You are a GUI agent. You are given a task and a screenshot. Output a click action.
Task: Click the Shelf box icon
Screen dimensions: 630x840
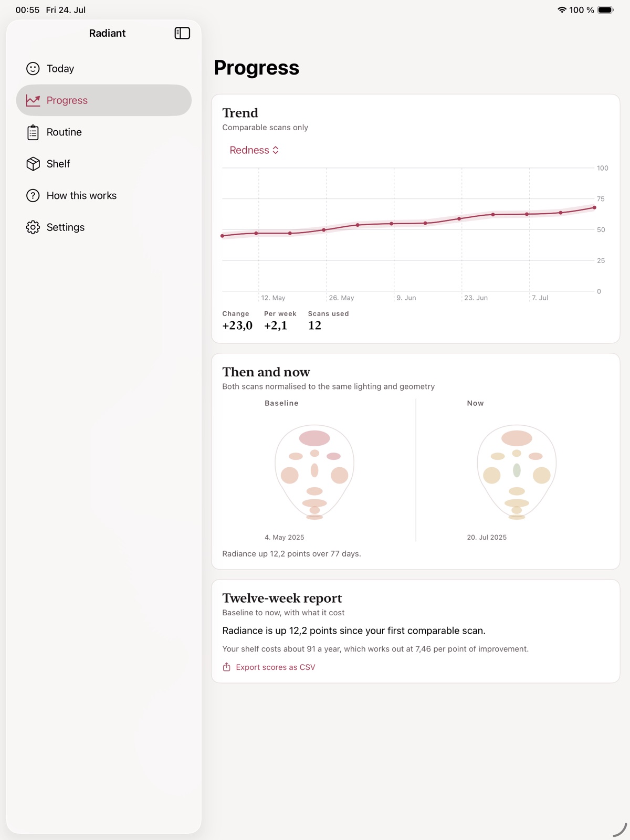33,164
